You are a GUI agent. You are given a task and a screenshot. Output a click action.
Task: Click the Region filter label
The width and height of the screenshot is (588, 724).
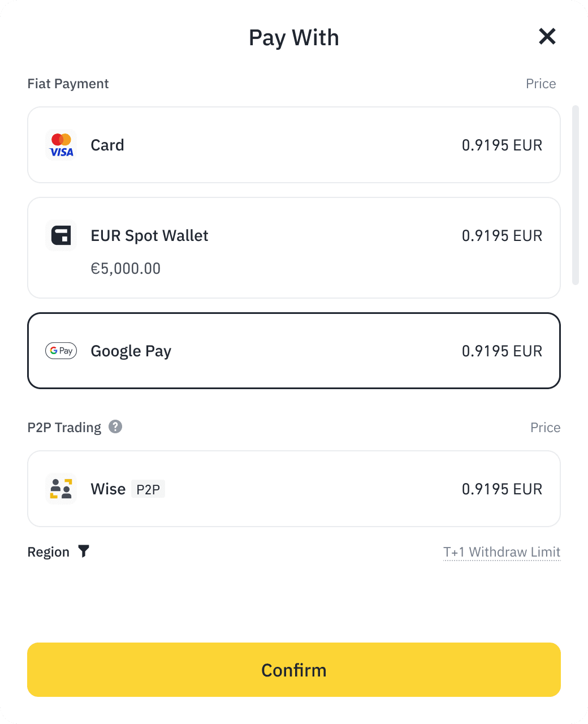pyautogui.click(x=49, y=552)
